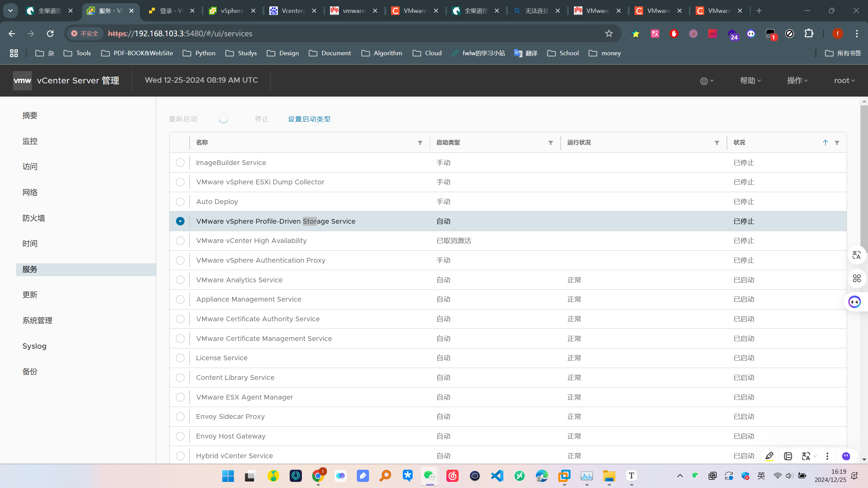Click the 'Envoy Sidecar Proxy' service name
Image resolution: width=868 pixels, height=488 pixels.
click(230, 416)
